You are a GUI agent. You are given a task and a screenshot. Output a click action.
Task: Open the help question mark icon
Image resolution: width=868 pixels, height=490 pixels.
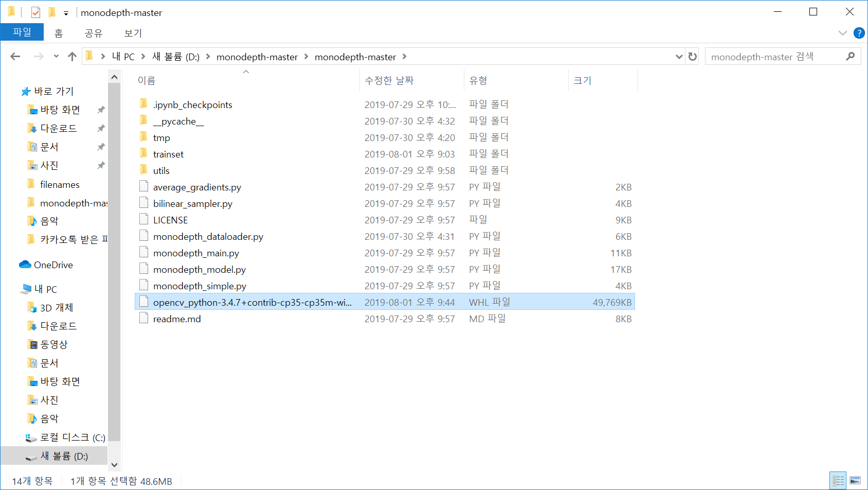[859, 33]
